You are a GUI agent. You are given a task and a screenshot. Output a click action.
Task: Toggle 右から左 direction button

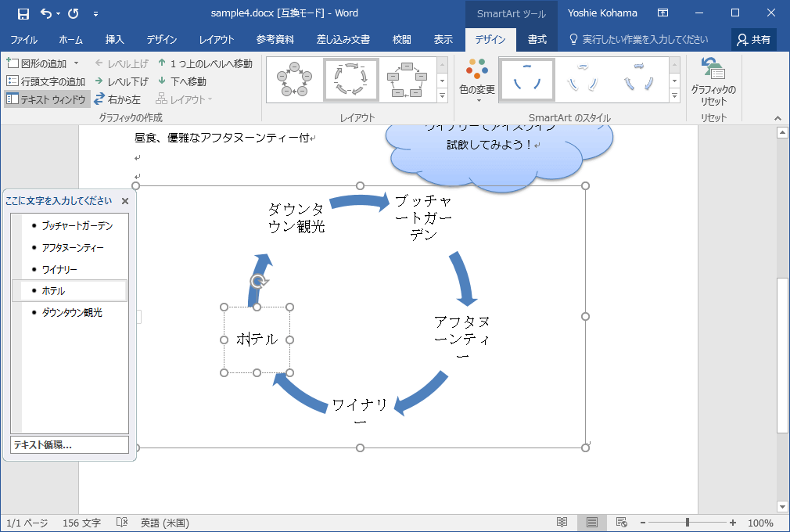click(x=117, y=99)
